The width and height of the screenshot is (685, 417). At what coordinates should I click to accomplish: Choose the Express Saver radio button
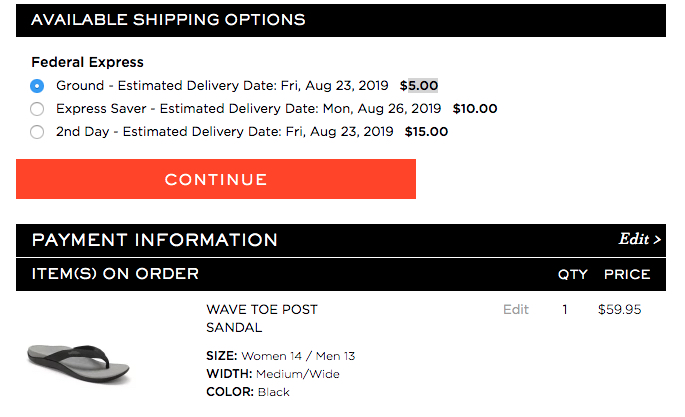[37, 109]
